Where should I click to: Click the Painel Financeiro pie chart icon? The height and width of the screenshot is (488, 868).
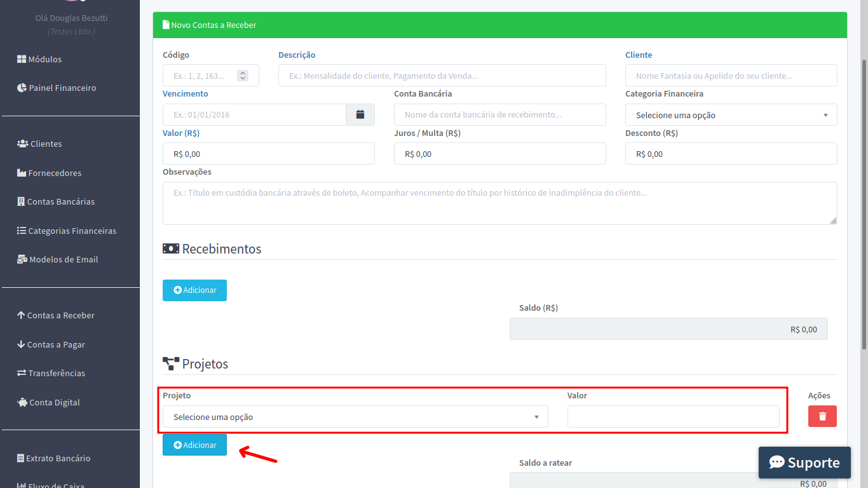(22, 88)
